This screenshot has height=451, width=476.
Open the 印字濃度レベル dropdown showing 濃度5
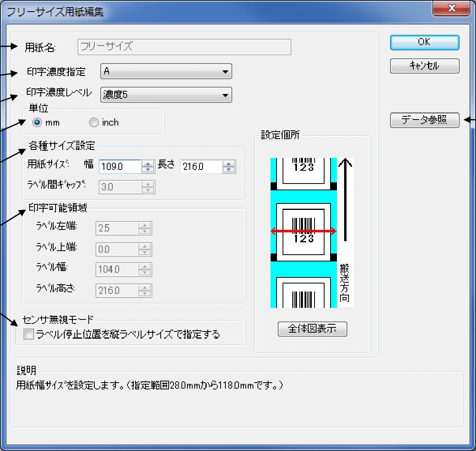(166, 95)
